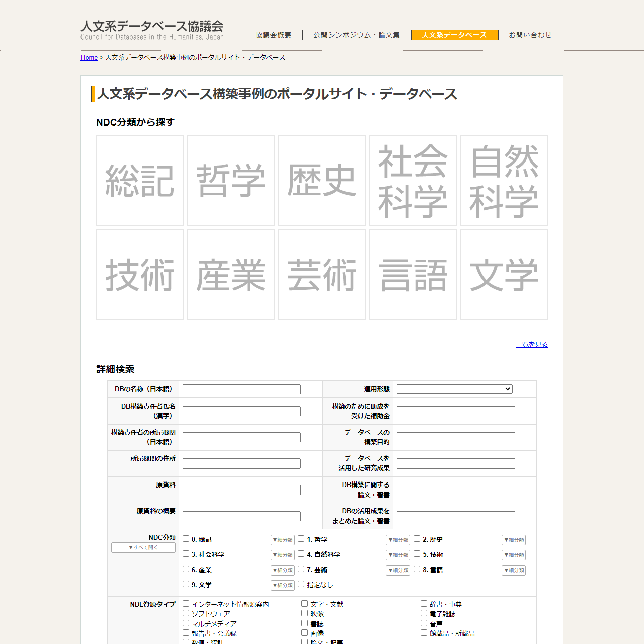Image resolution: width=644 pixels, height=644 pixels.
Task: Select the 人文系データベース navigation tab
Action: coord(455,35)
